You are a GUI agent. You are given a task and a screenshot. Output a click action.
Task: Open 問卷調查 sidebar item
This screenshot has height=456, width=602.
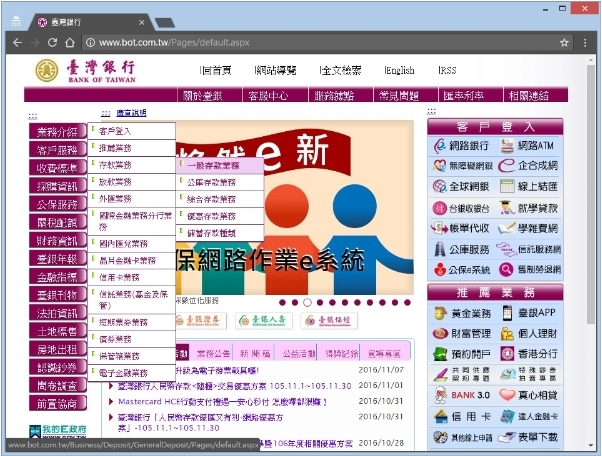(x=58, y=385)
